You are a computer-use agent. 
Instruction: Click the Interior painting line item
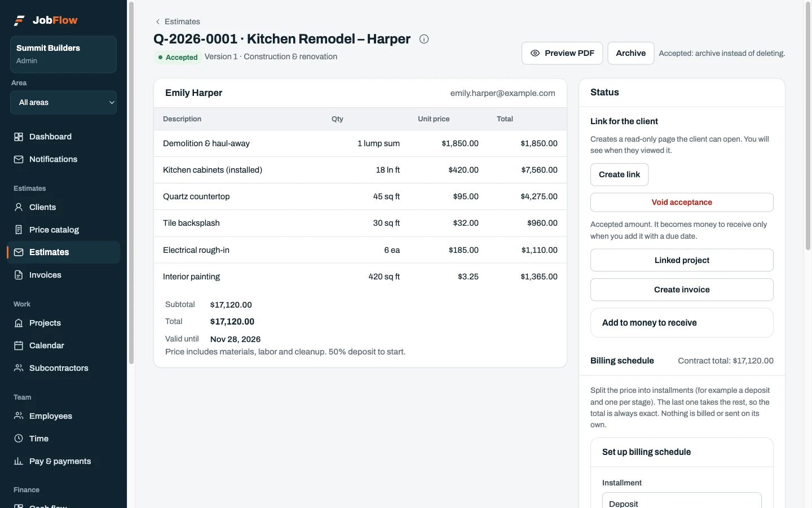pyautogui.click(x=360, y=277)
